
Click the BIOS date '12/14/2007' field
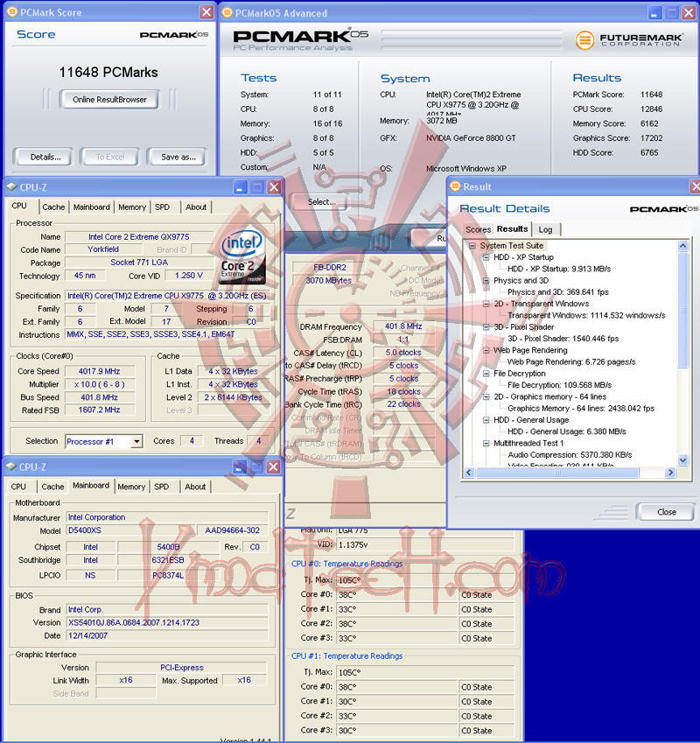pos(167,635)
